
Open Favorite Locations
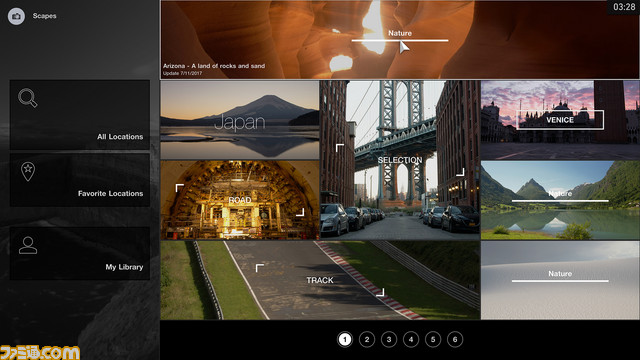click(80, 180)
